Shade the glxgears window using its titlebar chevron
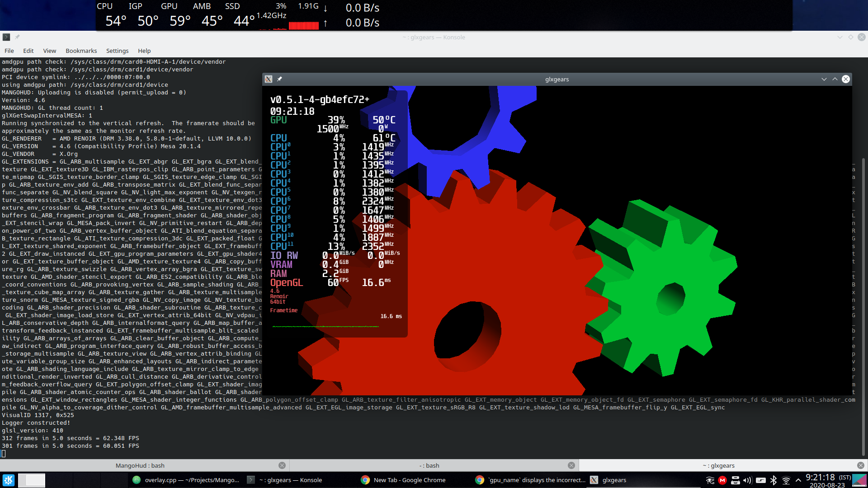The height and width of the screenshot is (488, 868). tap(824, 79)
